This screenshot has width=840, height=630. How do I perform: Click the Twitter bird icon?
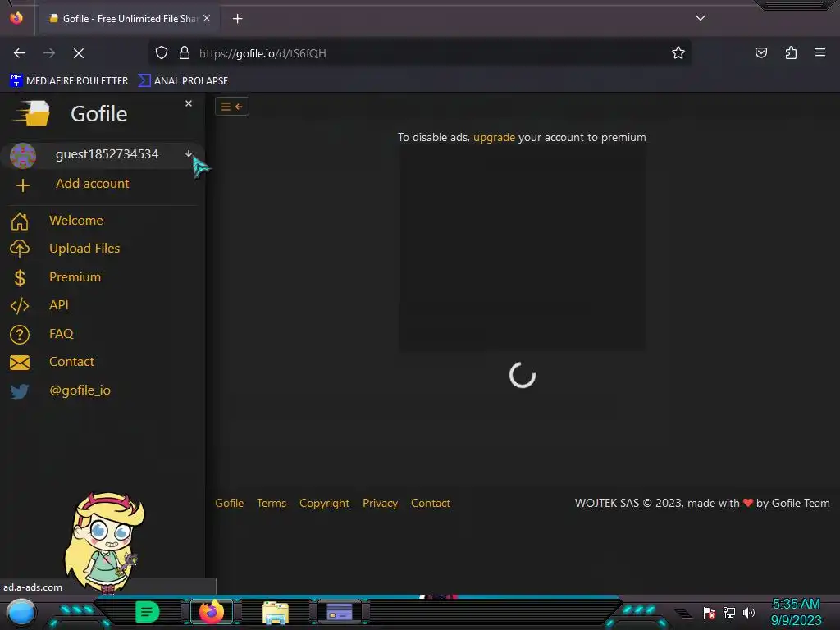pyautogui.click(x=20, y=391)
